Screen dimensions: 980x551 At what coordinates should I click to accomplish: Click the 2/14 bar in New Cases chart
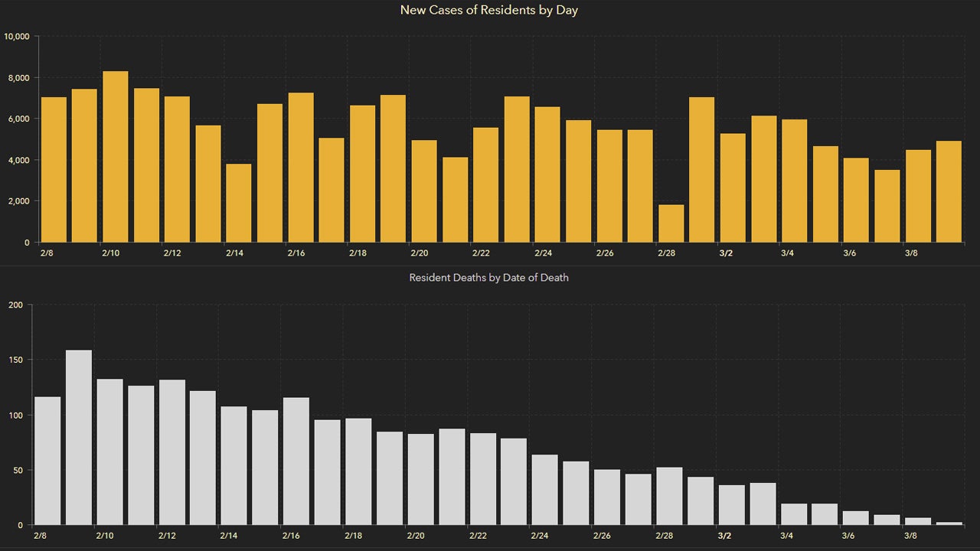[239, 203]
